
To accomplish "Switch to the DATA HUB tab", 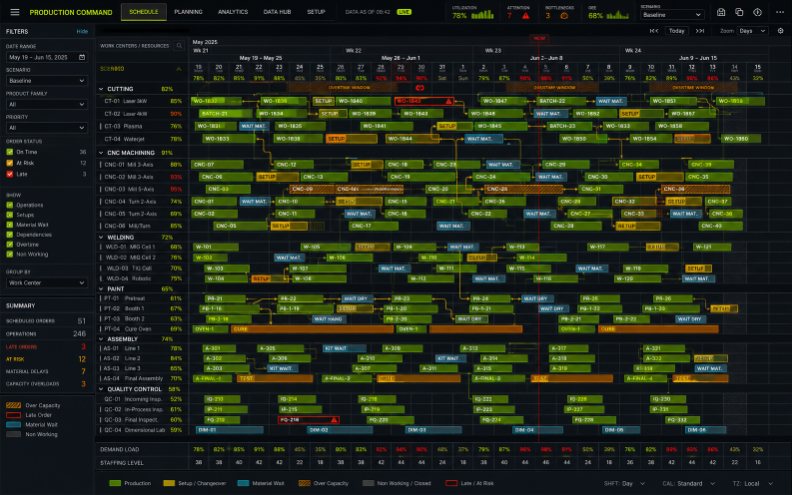I will [x=277, y=12].
